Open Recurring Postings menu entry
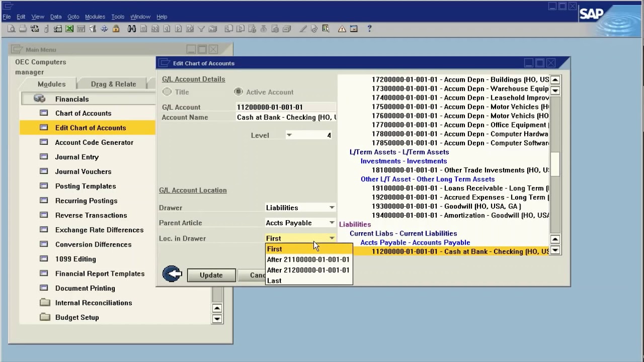This screenshot has width=644, height=362. click(88, 201)
